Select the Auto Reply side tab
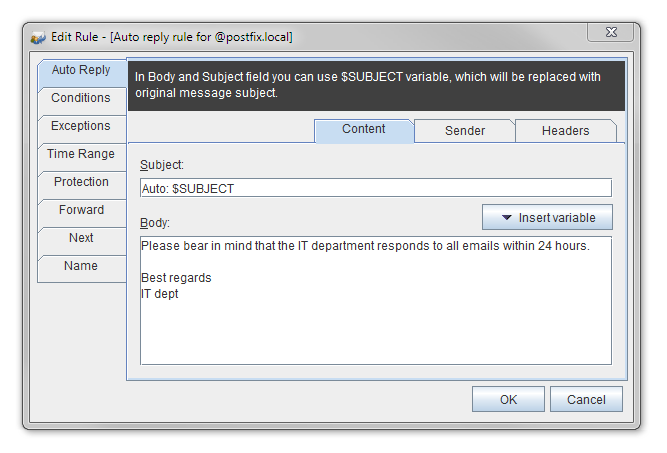The width and height of the screenshot is (667, 453). point(82,72)
